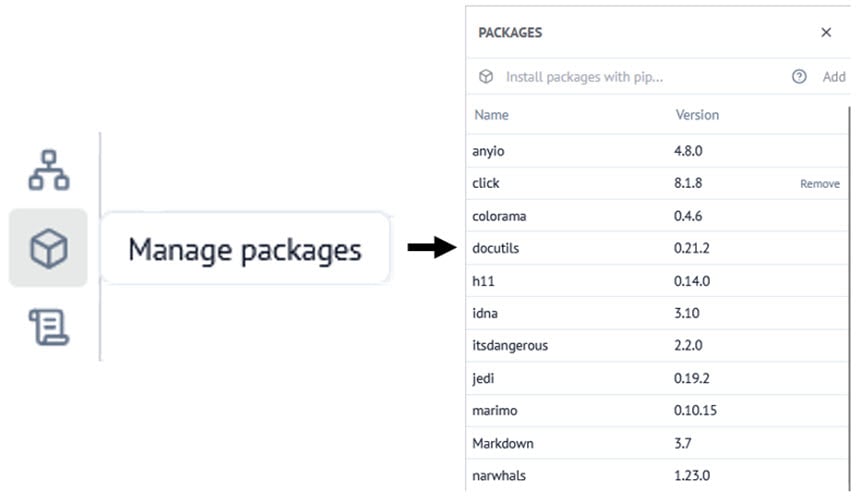Click the Manage packages cube icon
Image resolution: width=856 pixels, height=500 pixels.
click(48, 248)
